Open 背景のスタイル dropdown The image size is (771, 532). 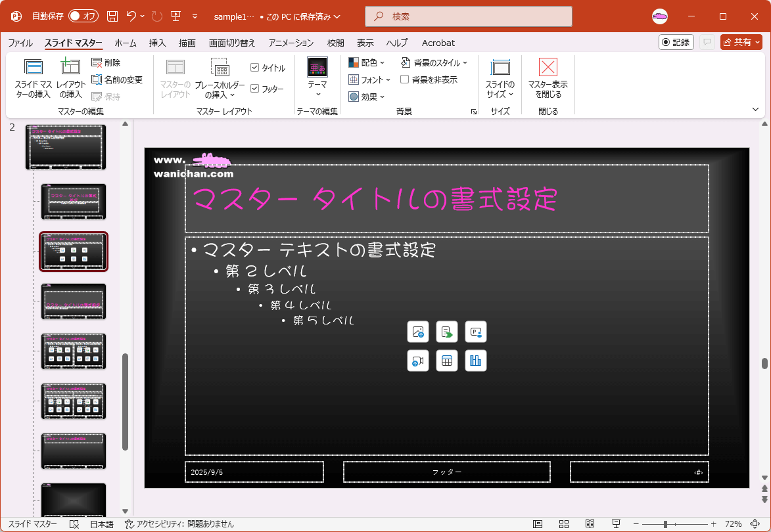(x=434, y=62)
